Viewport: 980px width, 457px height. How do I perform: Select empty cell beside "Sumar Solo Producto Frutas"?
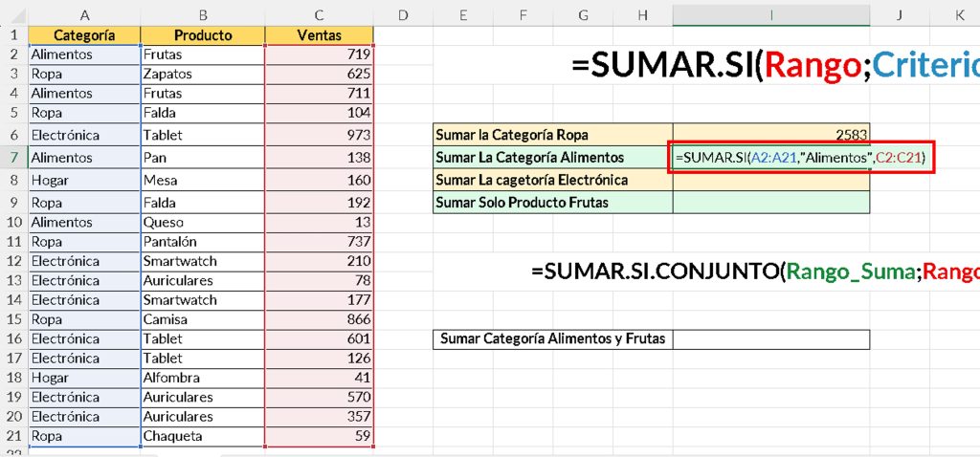[771, 202]
